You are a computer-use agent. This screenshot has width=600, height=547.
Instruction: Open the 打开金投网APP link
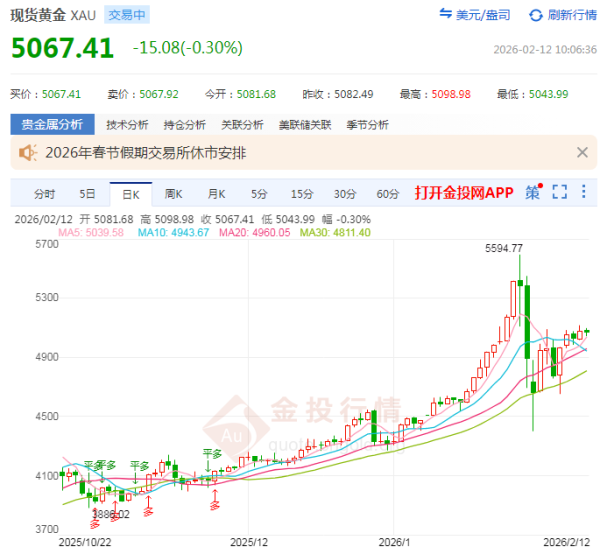(x=464, y=193)
